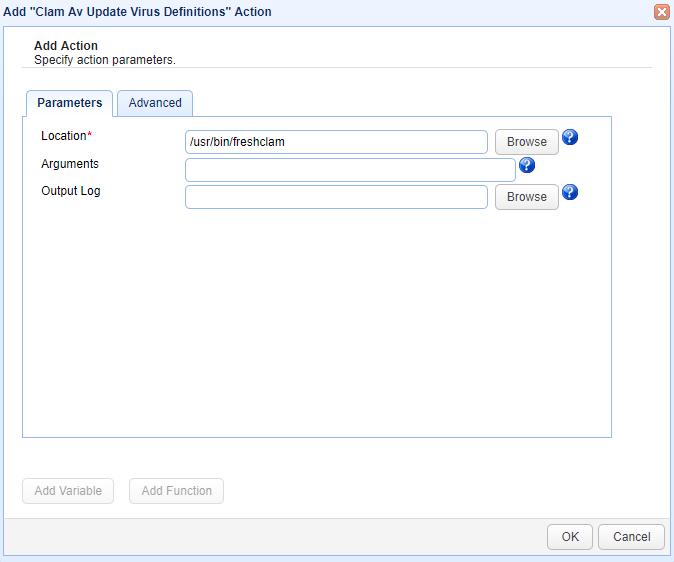Screen dimensions: 674x562
Task: Click into the Arguments text box
Action: click(x=350, y=170)
